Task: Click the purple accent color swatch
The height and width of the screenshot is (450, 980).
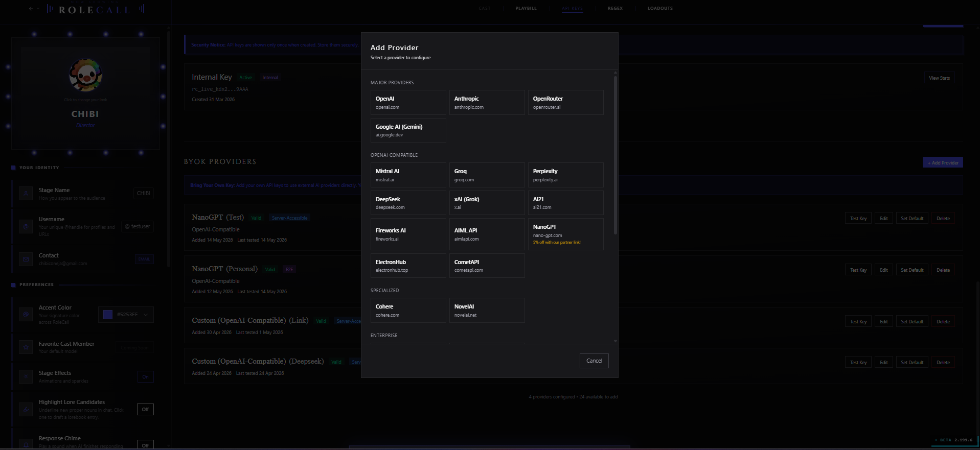Action: [x=108, y=315]
